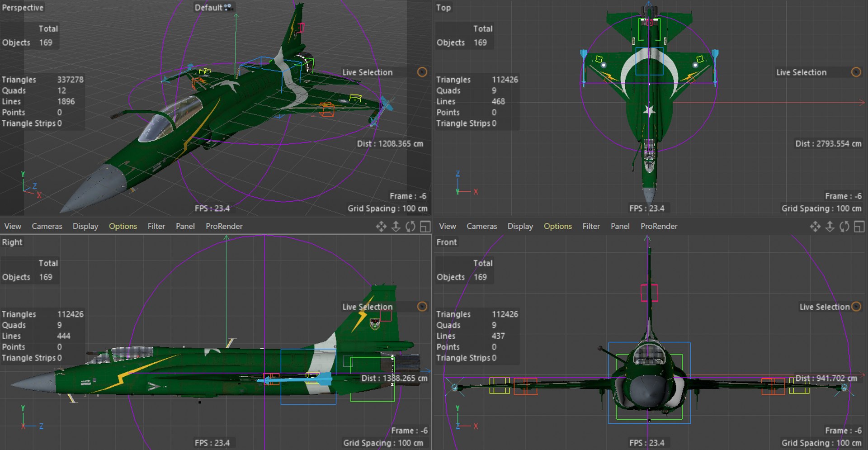
Task: Open the ProRender menu above Front viewport
Action: [x=659, y=226]
